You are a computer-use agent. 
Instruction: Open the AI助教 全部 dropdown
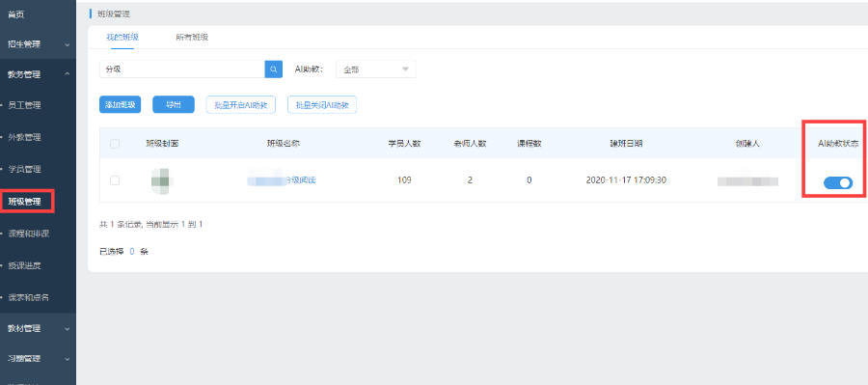click(x=376, y=69)
